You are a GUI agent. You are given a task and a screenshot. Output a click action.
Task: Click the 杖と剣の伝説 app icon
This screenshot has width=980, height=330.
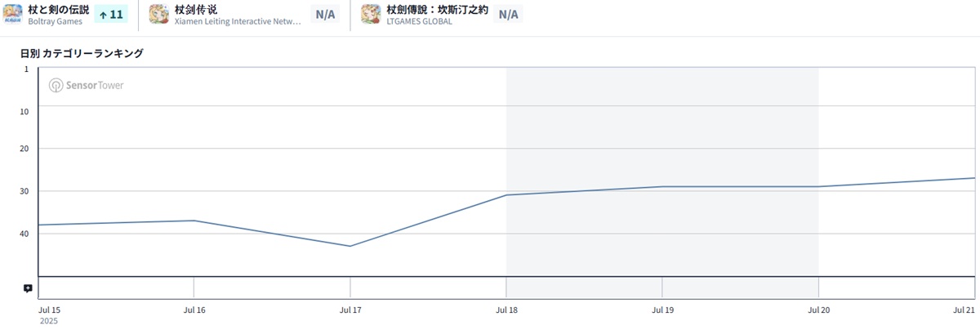tap(13, 14)
